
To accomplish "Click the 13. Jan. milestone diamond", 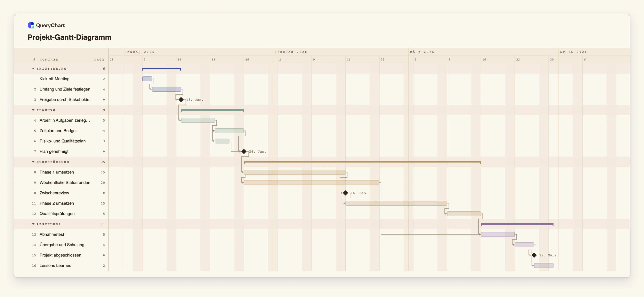I will [181, 100].
